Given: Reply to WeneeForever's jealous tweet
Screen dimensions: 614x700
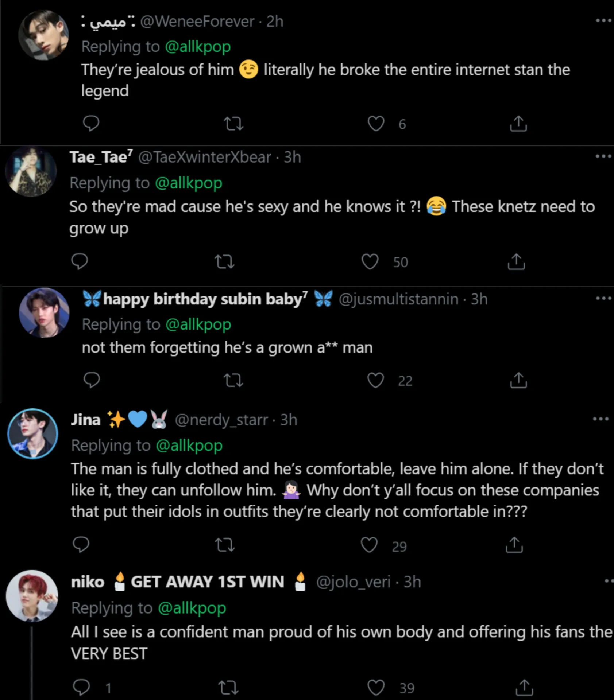Looking at the screenshot, I should point(91,124).
